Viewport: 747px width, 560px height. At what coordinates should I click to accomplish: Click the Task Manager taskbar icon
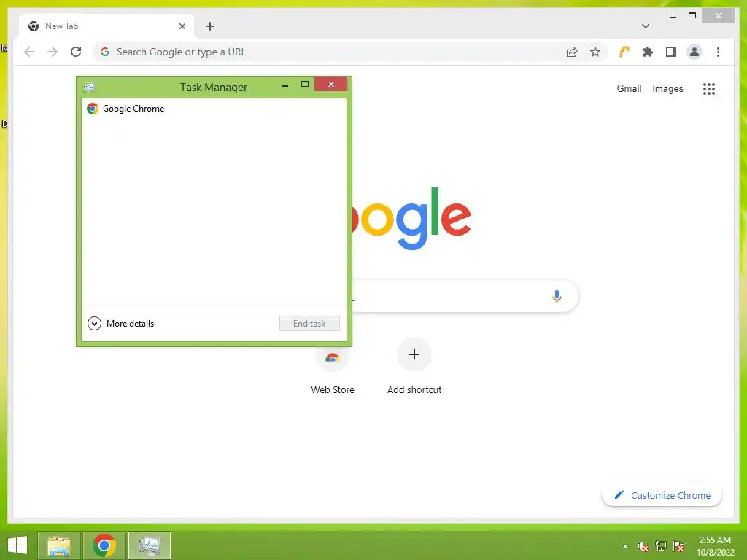pyautogui.click(x=149, y=545)
